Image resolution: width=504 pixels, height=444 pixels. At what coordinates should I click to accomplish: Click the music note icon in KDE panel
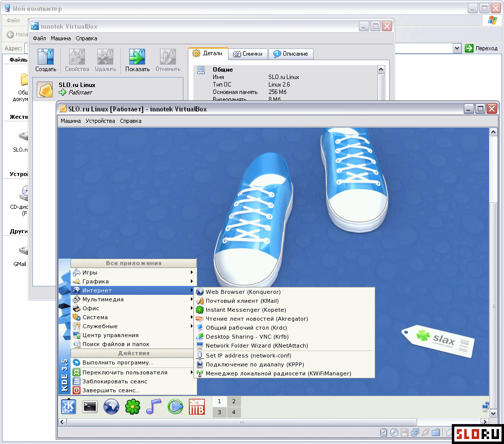pos(154,407)
